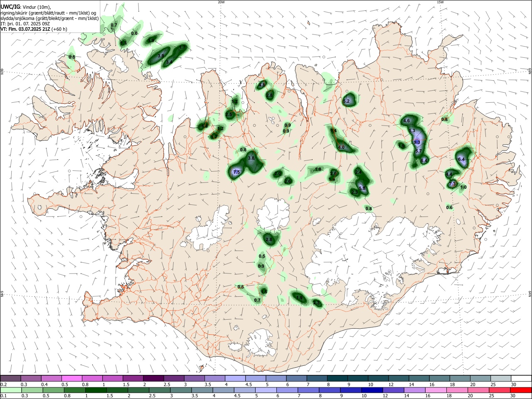Pick the 0.5 bright pink swatch, upper legend row
Image resolution: width=532 pixels, height=399 pixels.
point(71,378)
